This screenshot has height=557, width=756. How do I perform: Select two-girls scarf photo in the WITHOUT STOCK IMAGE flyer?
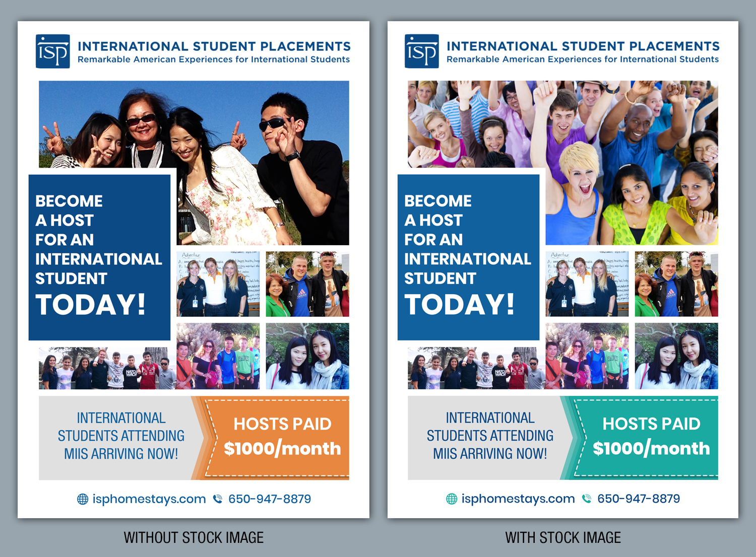(307, 356)
